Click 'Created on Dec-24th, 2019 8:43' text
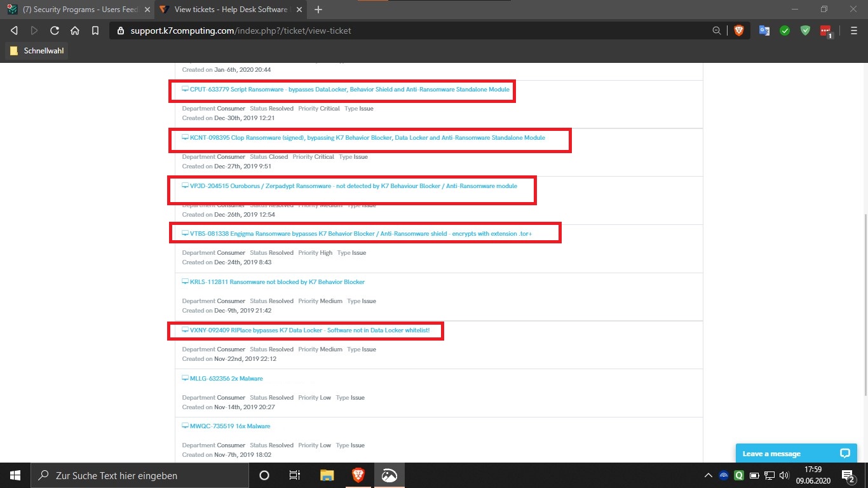 tap(227, 262)
